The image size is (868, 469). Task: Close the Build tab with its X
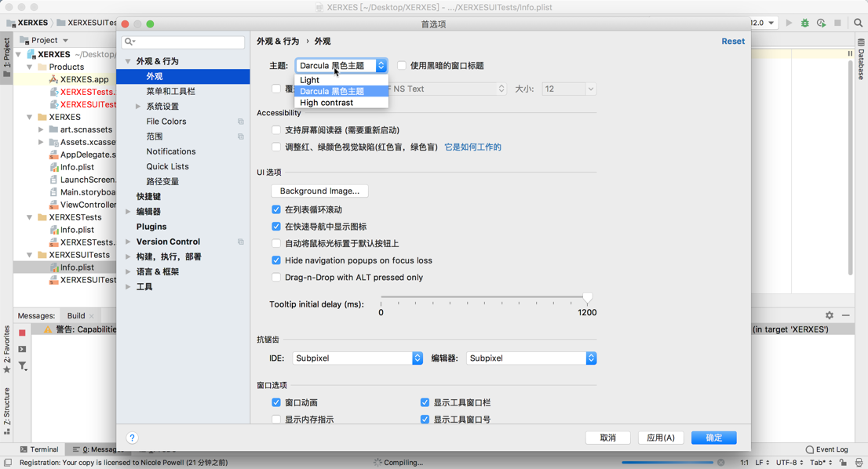click(91, 316)
